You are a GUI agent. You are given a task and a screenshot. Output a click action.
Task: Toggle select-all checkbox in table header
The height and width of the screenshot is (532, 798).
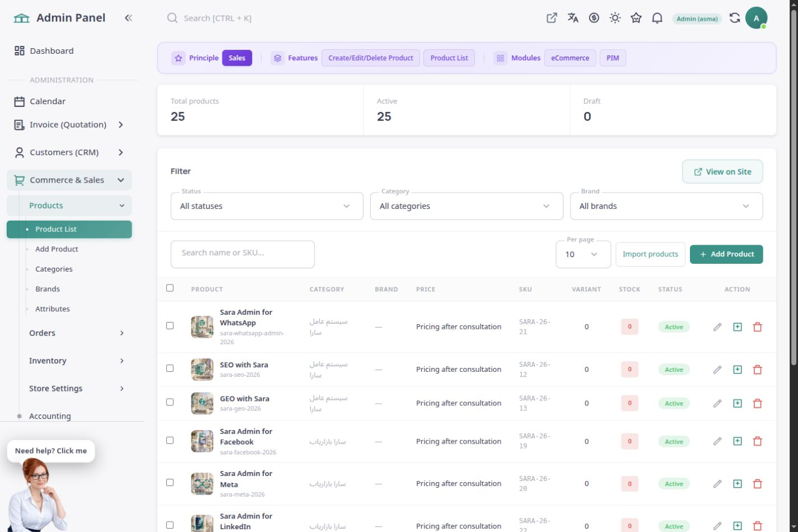tap(170, 288)
